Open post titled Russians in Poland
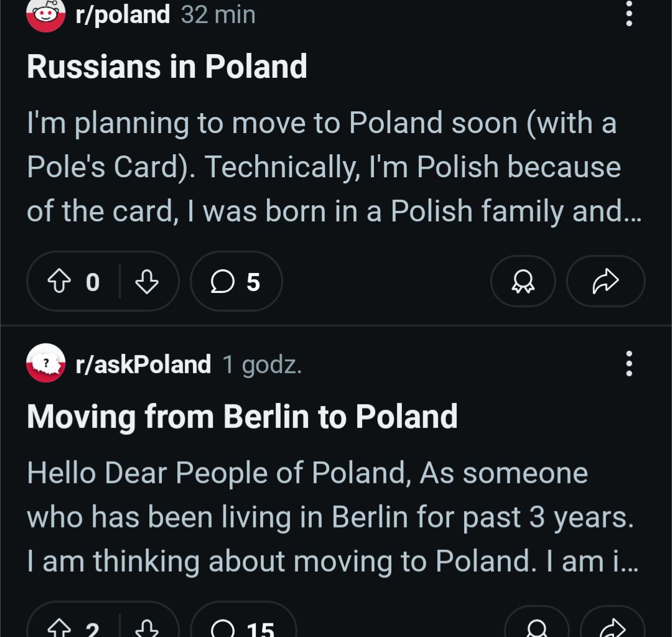Viewport: 672px width, 637px height. click(x=167, y=67)
